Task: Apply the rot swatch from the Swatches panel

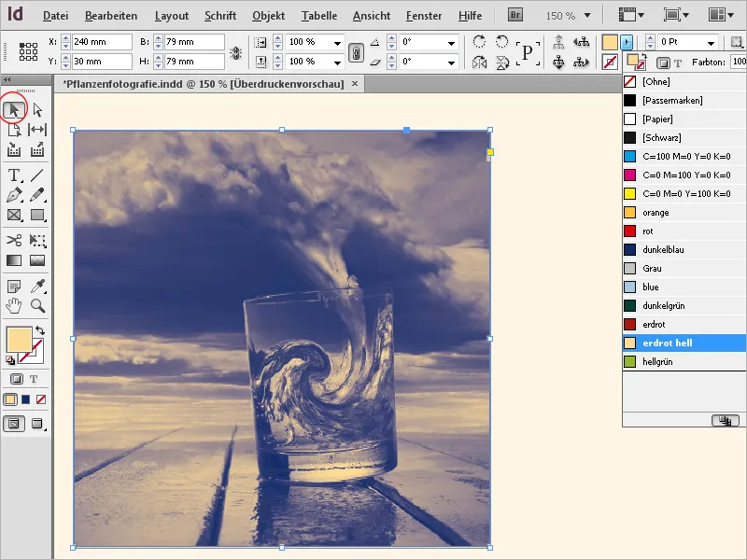Action: coord(654,231)
